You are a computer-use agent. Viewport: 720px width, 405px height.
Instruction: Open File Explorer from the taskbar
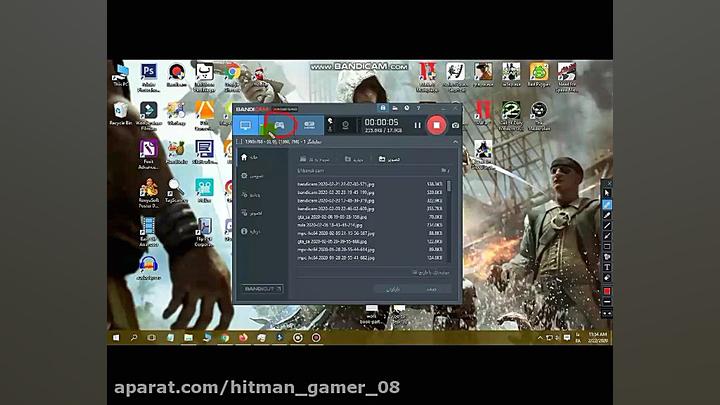pyautogui.click(x=188, y=338)
